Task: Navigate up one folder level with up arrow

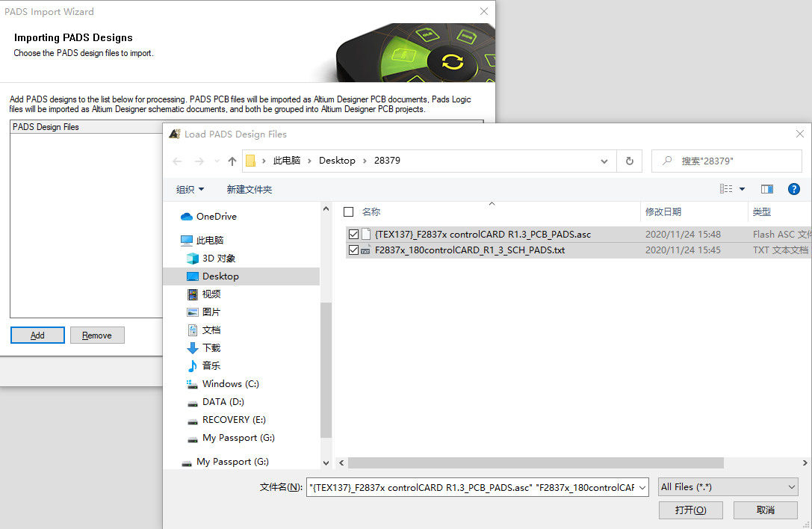Action: coord(232,161)
